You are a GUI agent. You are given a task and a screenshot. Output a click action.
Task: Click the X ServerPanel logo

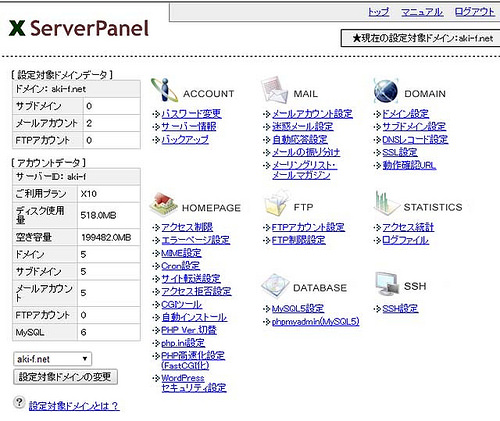coord(79,28)
